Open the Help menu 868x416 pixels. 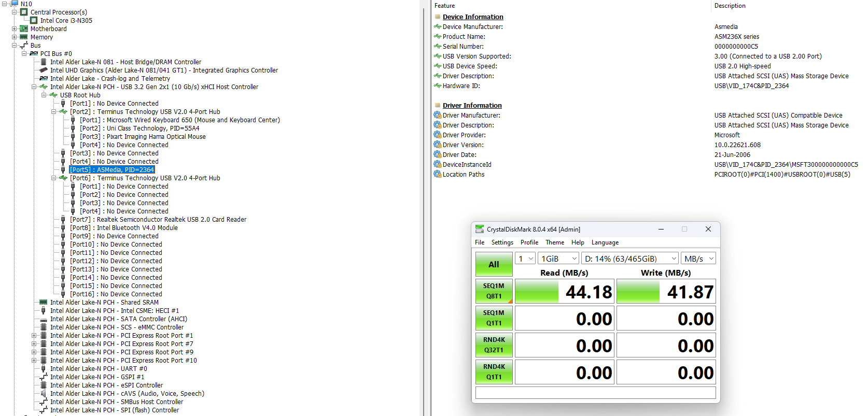tap(578, 242)
